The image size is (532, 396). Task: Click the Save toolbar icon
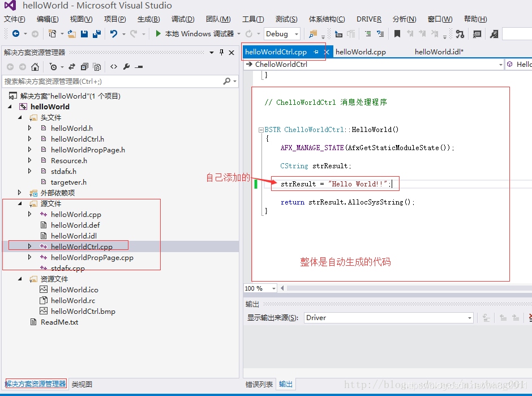pos(84,33)
